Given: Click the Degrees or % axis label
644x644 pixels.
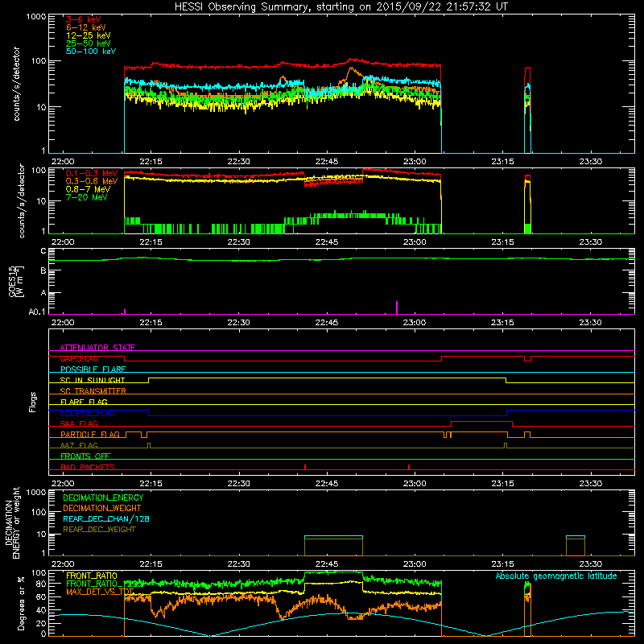Looking at the screenshot, I should (21, 603).
